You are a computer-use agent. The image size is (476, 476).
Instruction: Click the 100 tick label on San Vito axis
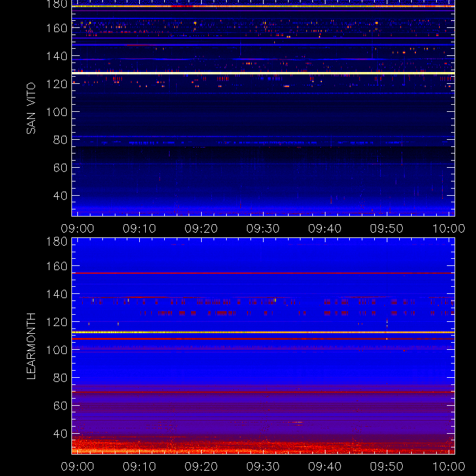57,112
